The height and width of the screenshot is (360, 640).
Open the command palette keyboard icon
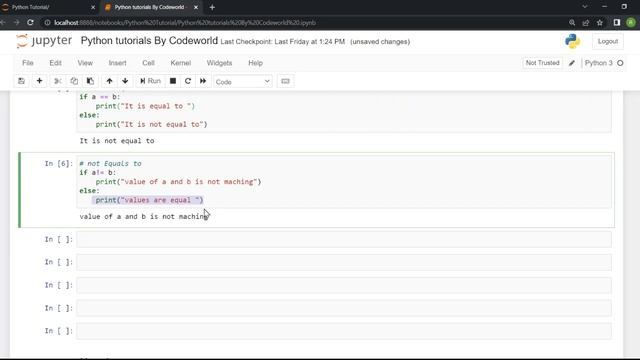(285, 81)
